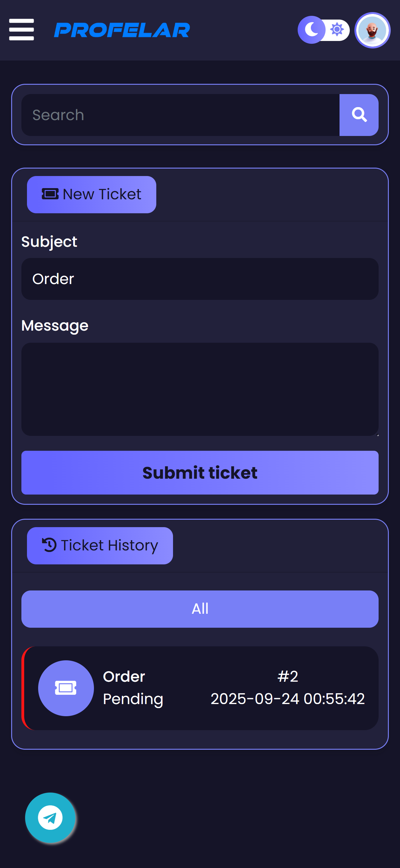
Task: Click into the Message text area
Action: pyautogui.click(x=200, y=389)
